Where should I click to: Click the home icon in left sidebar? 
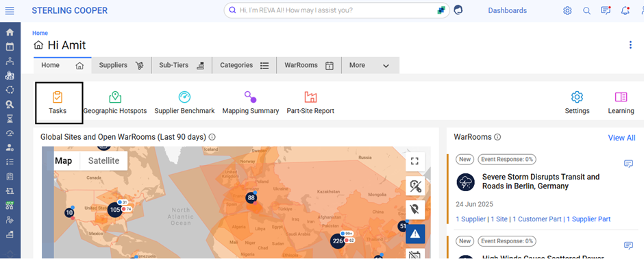10,32
